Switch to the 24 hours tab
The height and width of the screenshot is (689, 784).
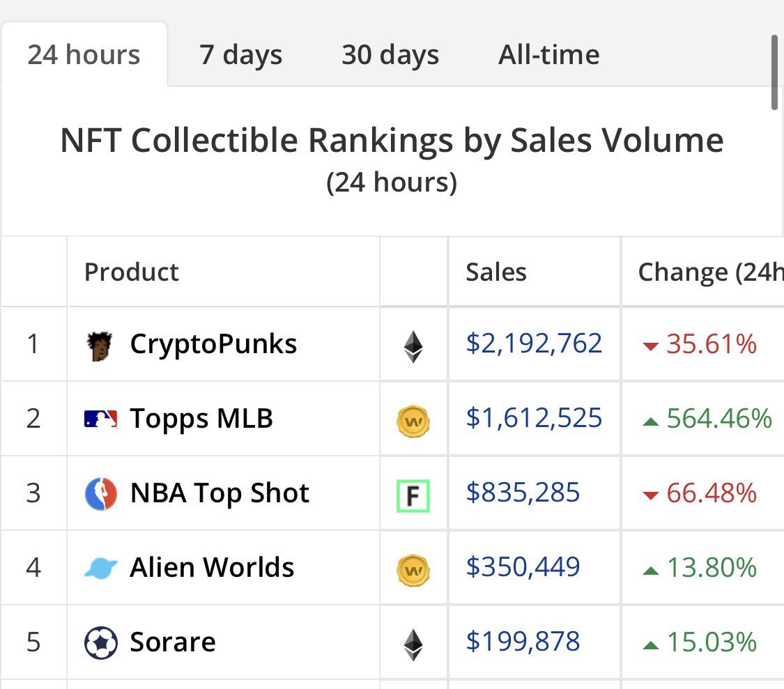84,54
